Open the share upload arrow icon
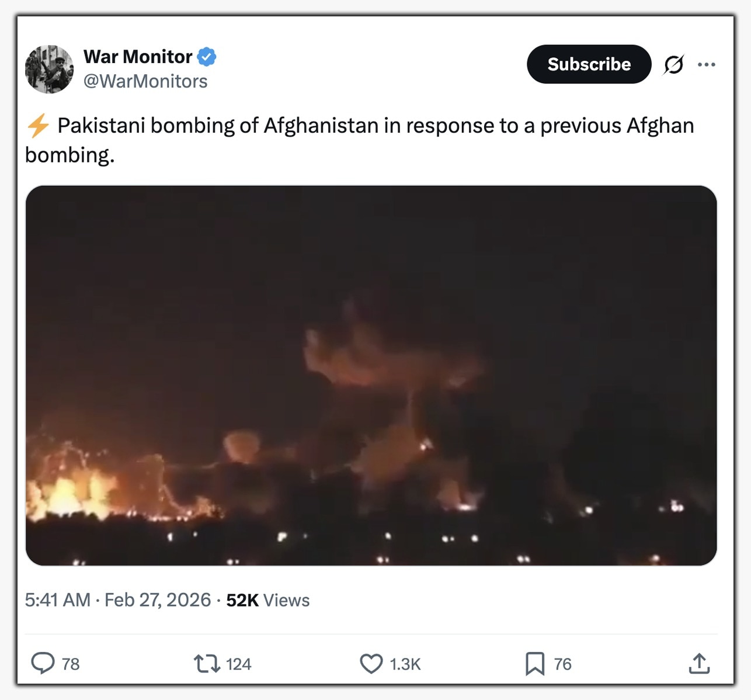The image size is (751, 700). click(699, 663)
